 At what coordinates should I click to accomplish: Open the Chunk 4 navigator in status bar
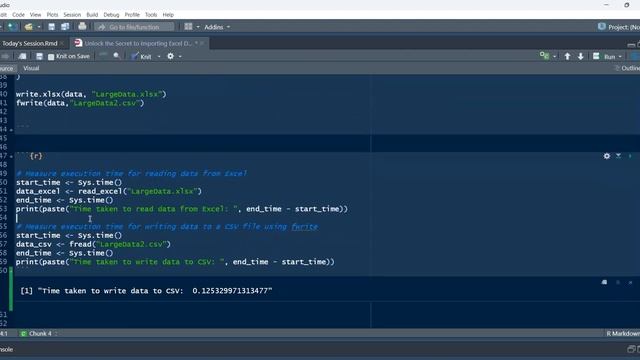coord(39,333)
